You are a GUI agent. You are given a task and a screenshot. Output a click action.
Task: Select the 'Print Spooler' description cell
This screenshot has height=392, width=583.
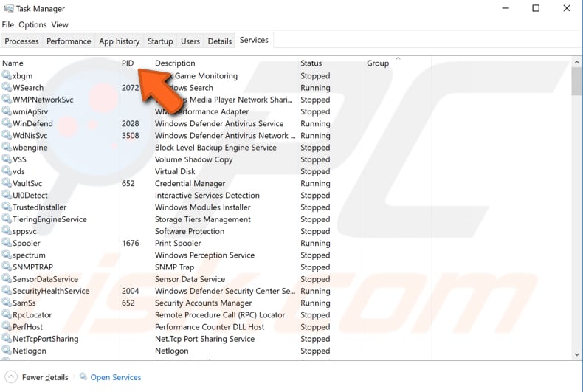point(178,243)
